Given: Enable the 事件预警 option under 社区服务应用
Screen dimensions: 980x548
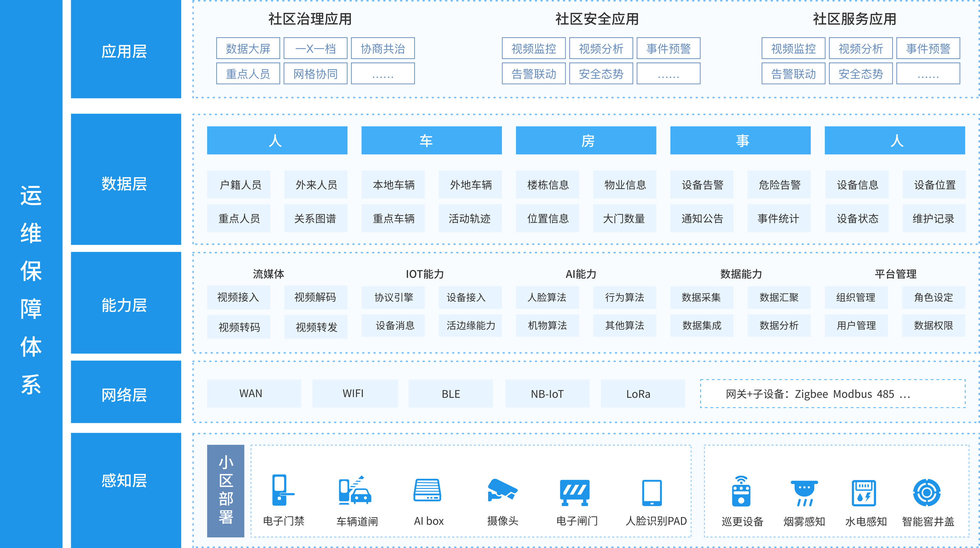Looking at the screenshot, I should click(x=928, y=48).
